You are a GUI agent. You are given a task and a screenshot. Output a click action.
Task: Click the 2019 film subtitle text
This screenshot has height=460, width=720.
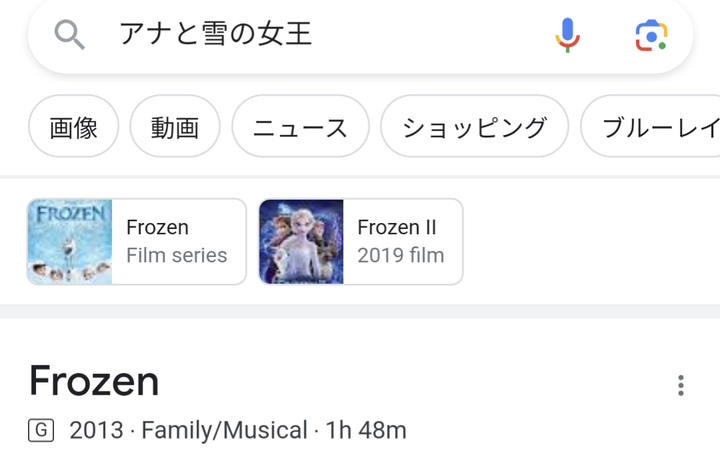click(x=400, y=255)
